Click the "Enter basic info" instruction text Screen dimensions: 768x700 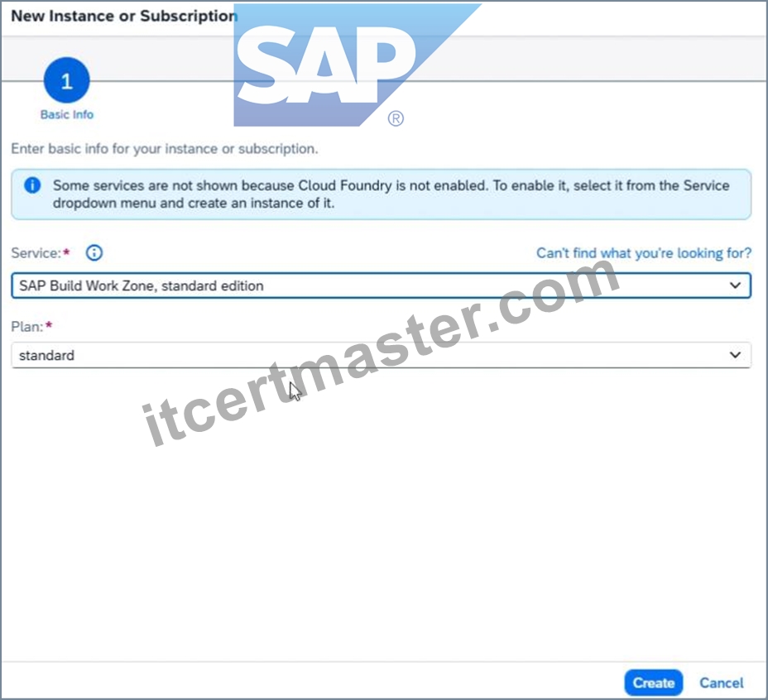165,148
